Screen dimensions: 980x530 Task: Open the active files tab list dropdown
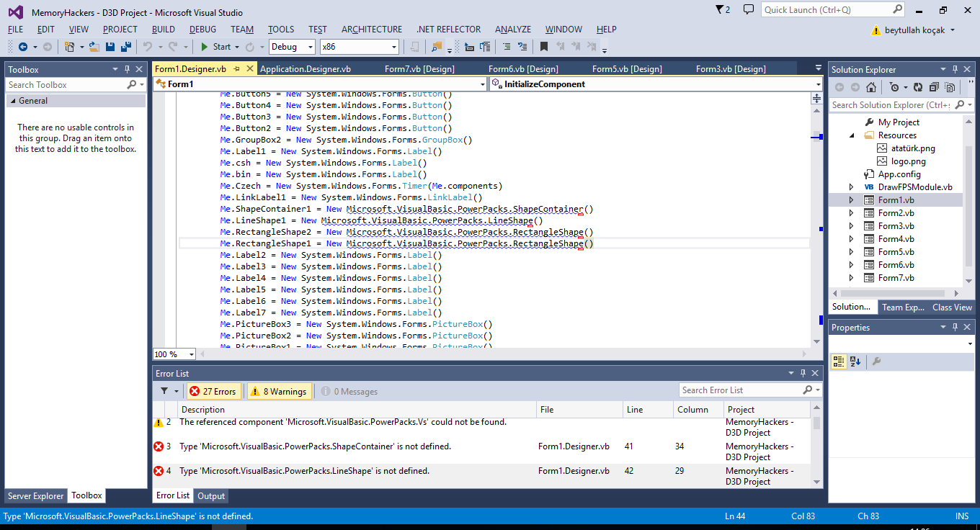818,68
